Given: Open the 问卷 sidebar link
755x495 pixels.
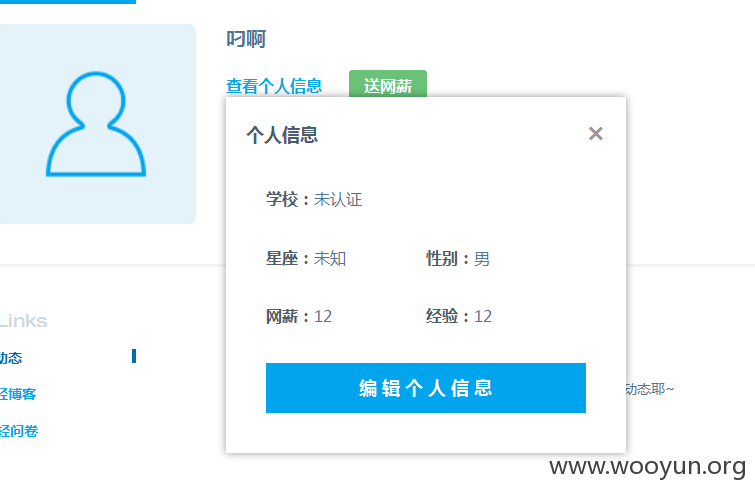Looking at the screenshot, I should pyautogui.click(x=19, y=430).
